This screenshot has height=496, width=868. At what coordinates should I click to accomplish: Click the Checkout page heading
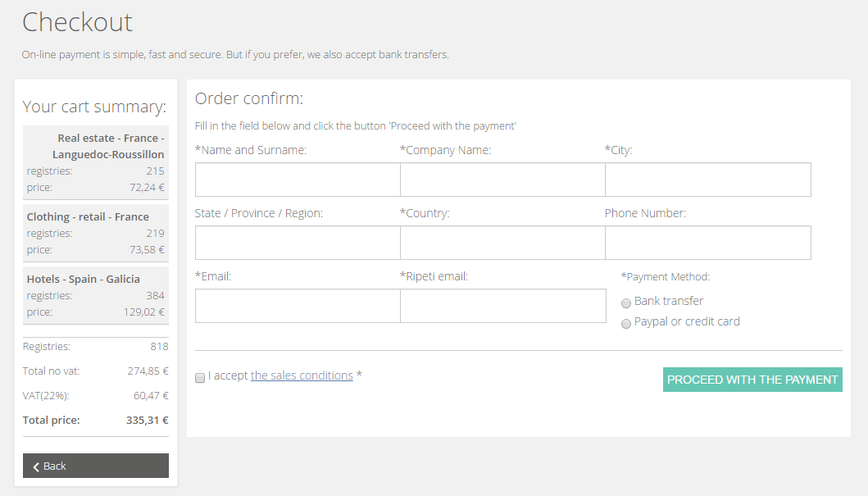[78, 22]
